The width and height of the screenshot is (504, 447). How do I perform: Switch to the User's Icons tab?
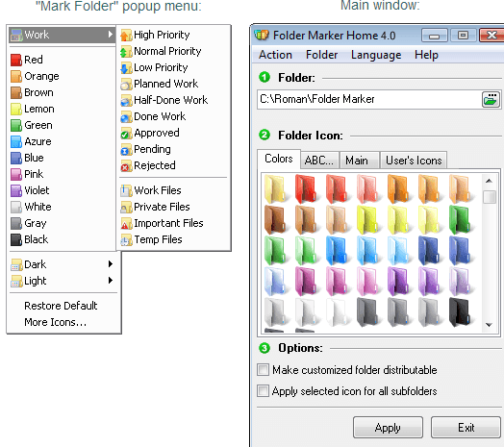click(414, 160)
